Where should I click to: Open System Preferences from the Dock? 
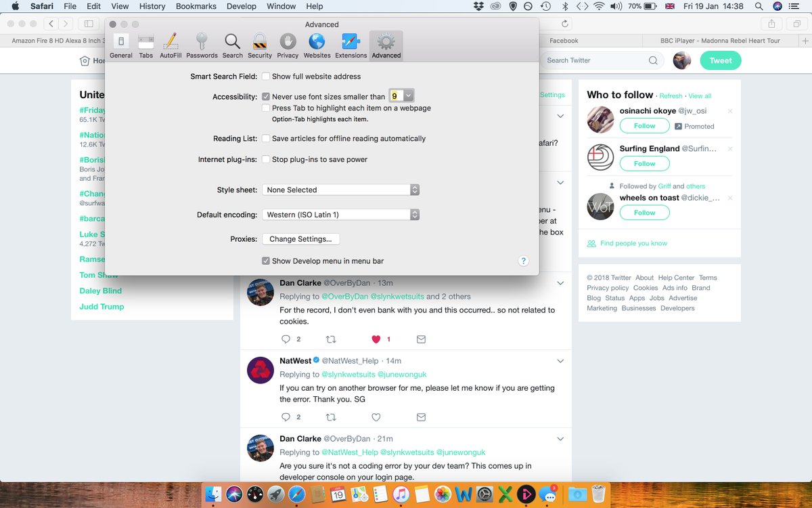coord(484,494)
